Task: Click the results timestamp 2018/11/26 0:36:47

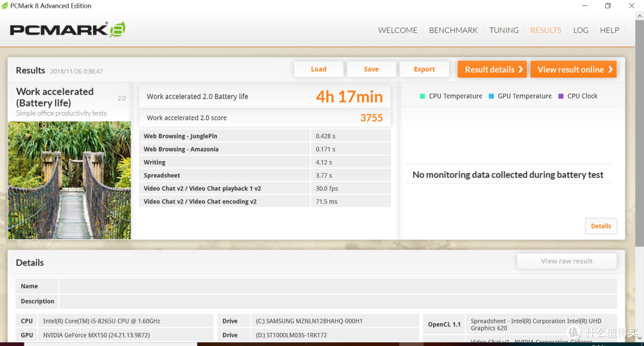Action: coord(76,71)
